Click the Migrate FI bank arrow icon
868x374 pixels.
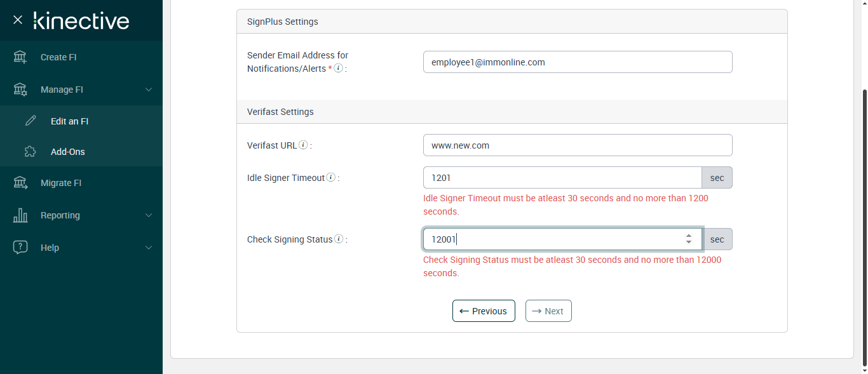tap(20, 183)
